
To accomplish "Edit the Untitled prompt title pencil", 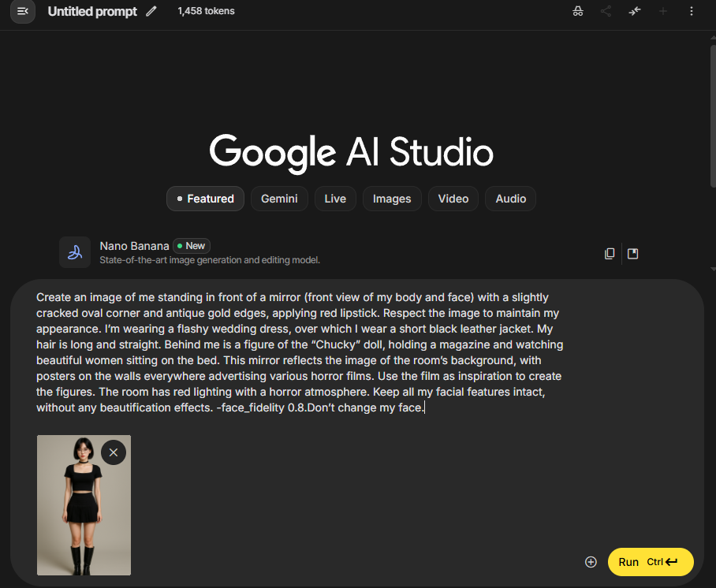I will (x=151, y=11).
